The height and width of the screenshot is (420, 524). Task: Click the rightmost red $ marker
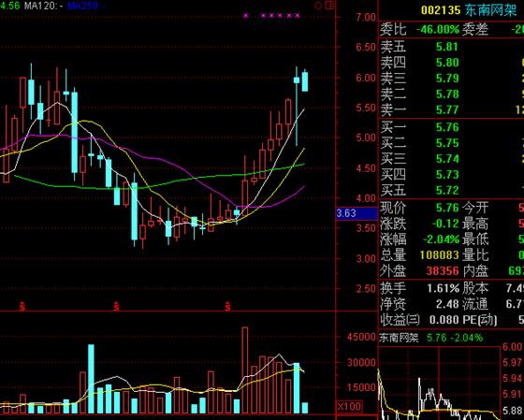click(x=227, y=306)
